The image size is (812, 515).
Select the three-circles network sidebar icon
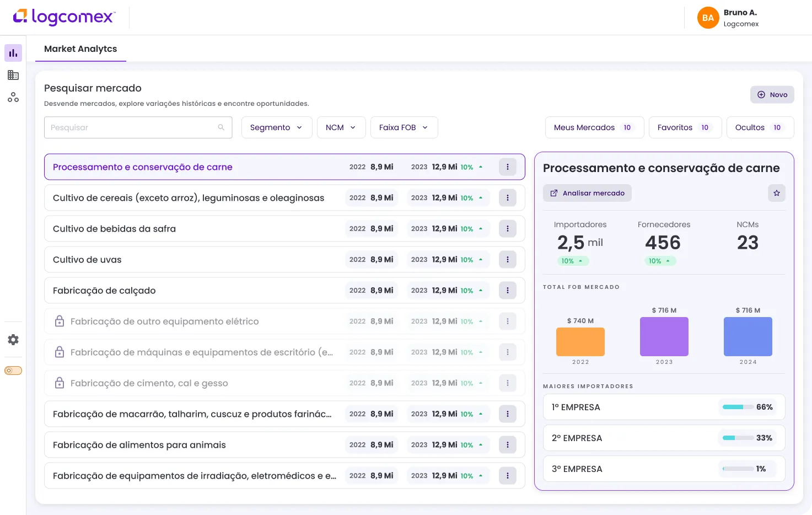pos(13,98)
